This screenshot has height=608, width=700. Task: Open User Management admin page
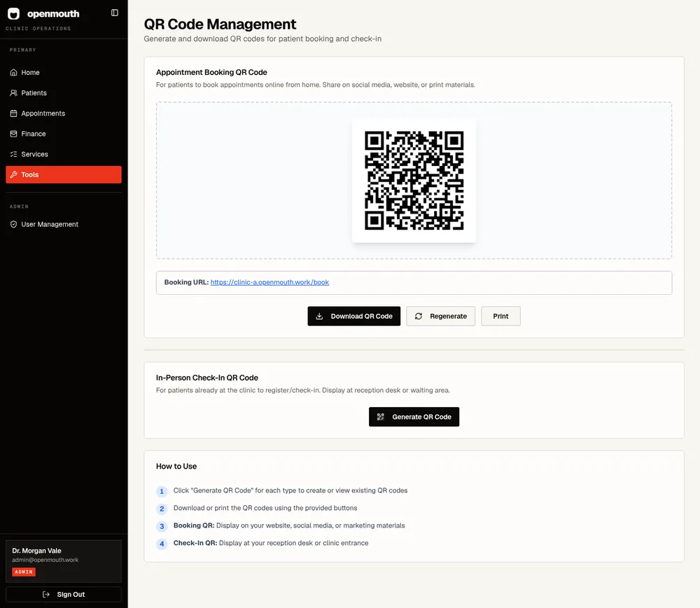(64, 224)
